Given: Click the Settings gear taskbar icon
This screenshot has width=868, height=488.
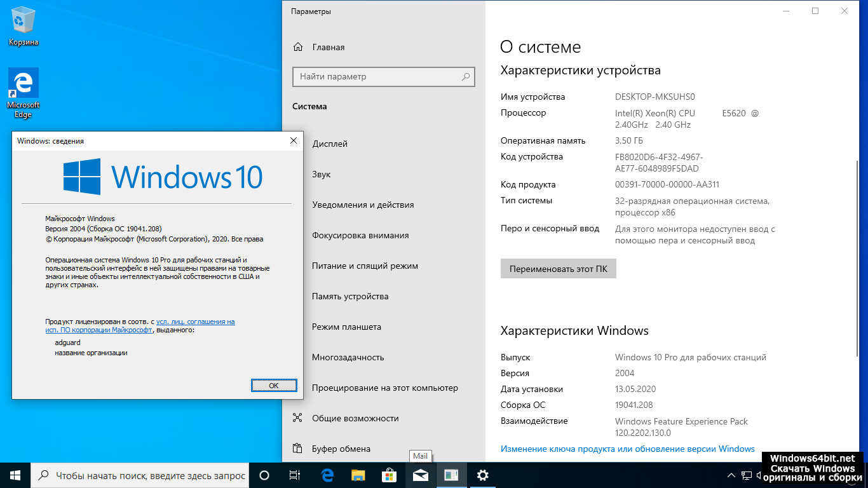Looking at the screenshot, I should click(482, 475).
